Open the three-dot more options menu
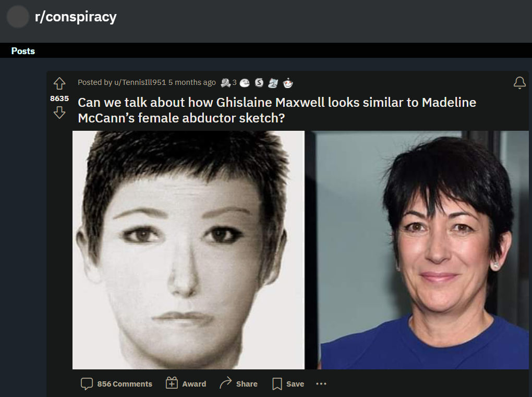The width and height of the screenshot is (532, 397). tap(321, 384)
